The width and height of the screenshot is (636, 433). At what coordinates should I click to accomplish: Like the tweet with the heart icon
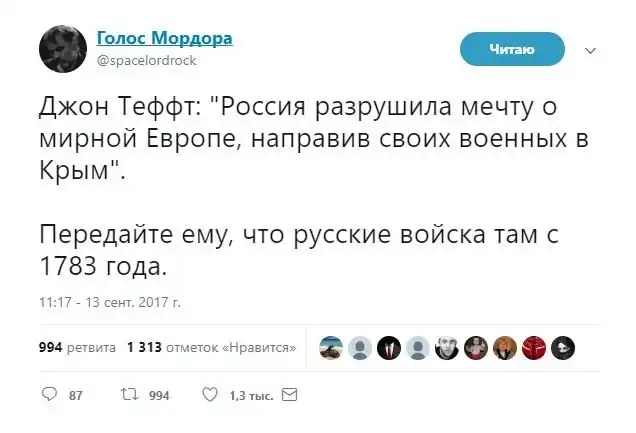209,395
